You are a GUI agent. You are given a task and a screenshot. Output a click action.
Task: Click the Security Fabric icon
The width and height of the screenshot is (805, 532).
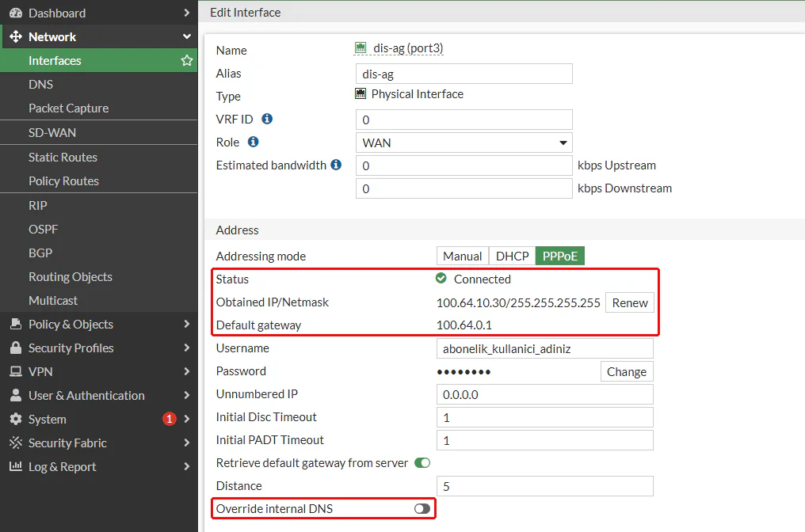pos(16,443)
